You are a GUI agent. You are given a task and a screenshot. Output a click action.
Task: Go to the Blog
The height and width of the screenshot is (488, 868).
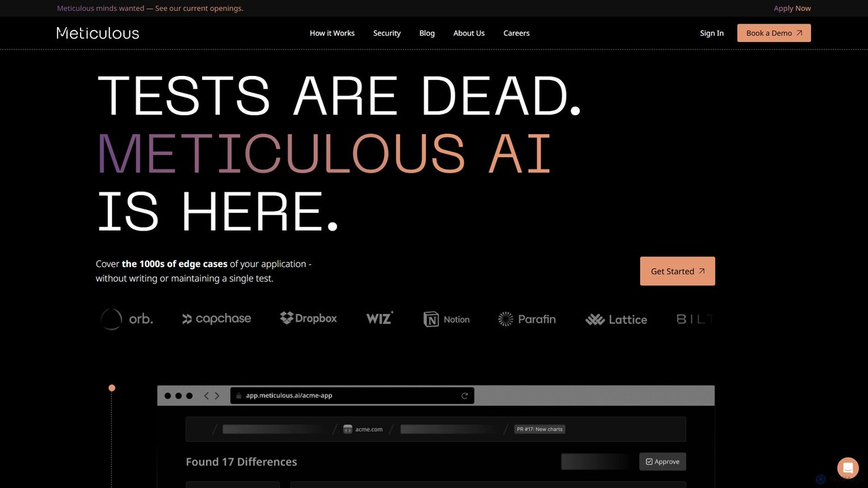427,33
